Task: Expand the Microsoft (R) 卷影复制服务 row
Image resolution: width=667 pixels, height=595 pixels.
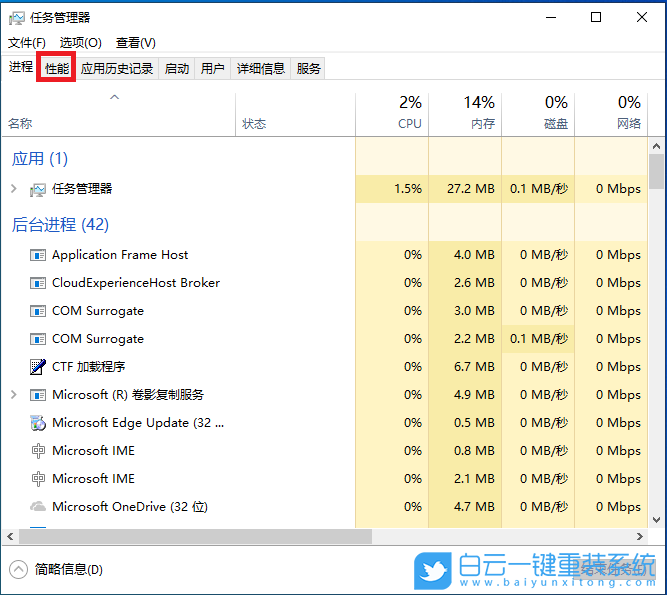Action: (14, 395)
